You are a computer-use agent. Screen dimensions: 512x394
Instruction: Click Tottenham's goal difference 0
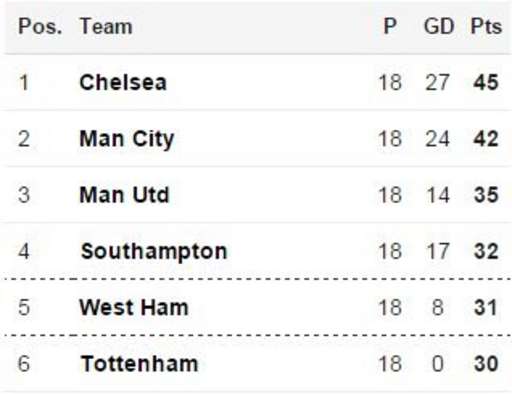438,364
